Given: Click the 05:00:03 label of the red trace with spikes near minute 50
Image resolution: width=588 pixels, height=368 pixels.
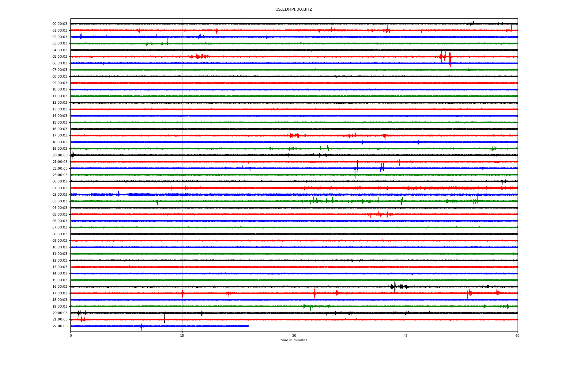Looking at the screenshot, I should [60, 56].
